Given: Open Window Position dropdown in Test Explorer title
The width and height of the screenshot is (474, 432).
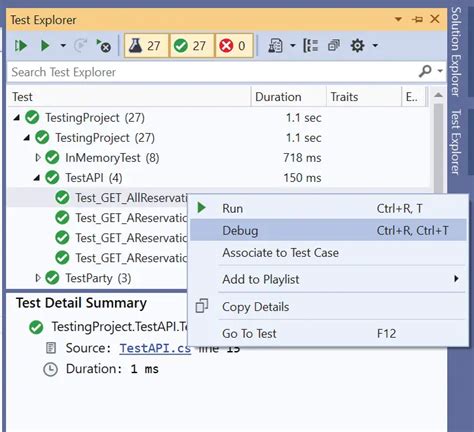Looking at the screenshot, I should [398, 19].
